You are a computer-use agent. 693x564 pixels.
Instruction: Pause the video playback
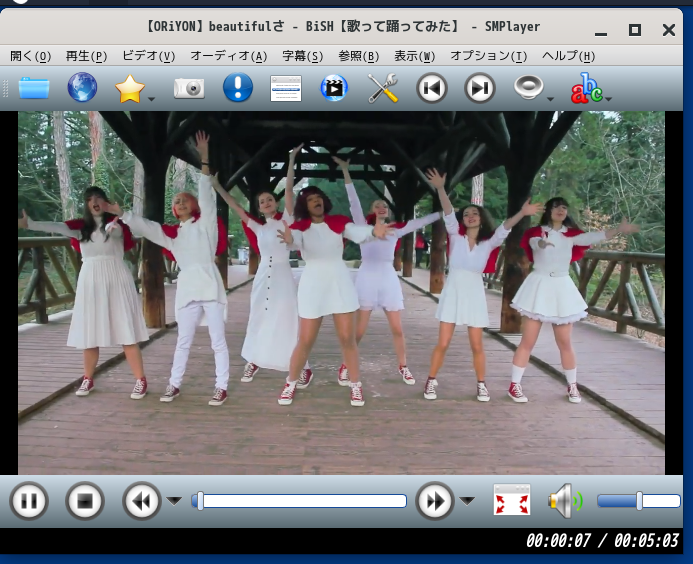pos(29,501)
